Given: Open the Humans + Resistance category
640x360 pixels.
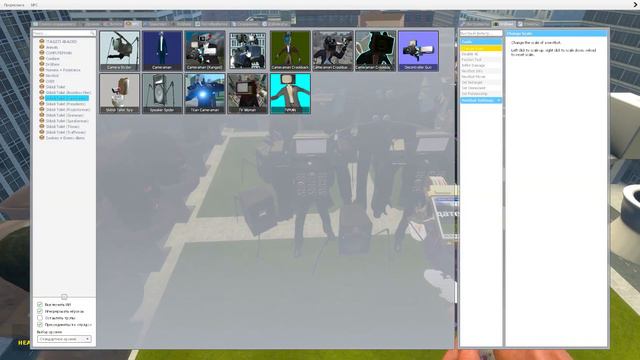Looking at the screenshot, I should pos(63,70).
